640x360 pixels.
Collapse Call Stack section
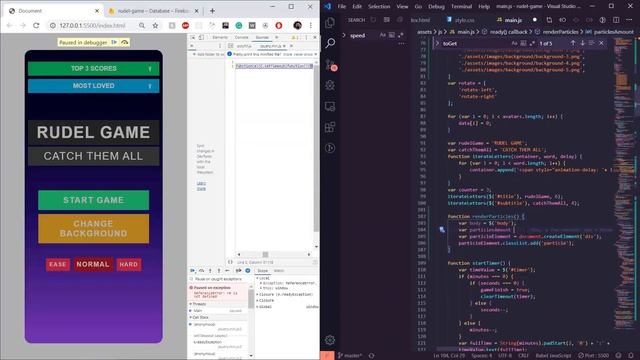199,317
